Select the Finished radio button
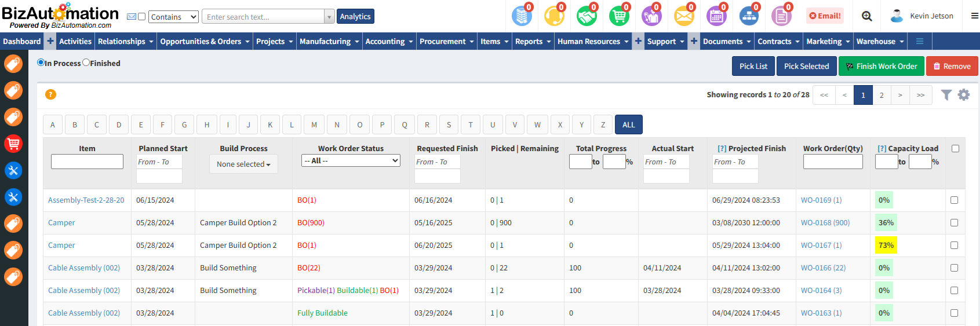Screen dimensions: 980x326 (86, 63)
